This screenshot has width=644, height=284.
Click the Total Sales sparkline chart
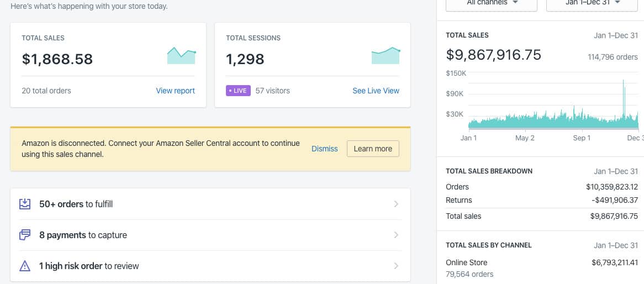tap(181, 55)
